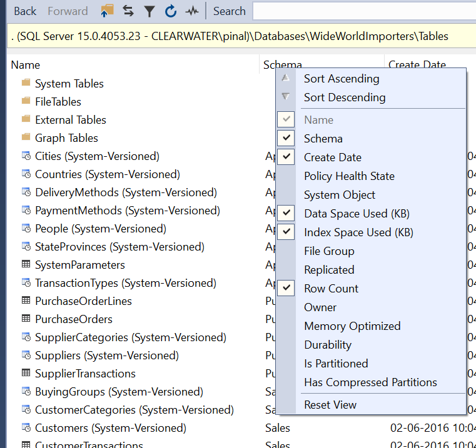Click the Sort Ascending arrow icon
476x448 pixels.
coord(285,78)
